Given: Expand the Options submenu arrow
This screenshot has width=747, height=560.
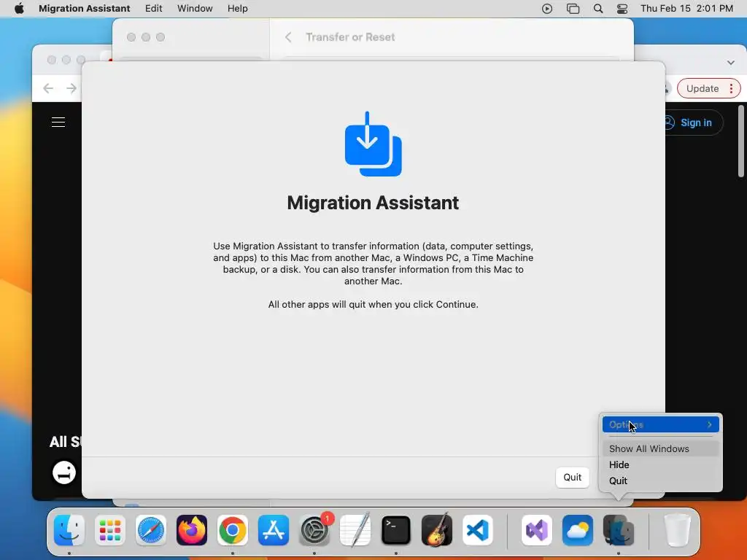Looking at the screenshot, I should coord(709,425).
